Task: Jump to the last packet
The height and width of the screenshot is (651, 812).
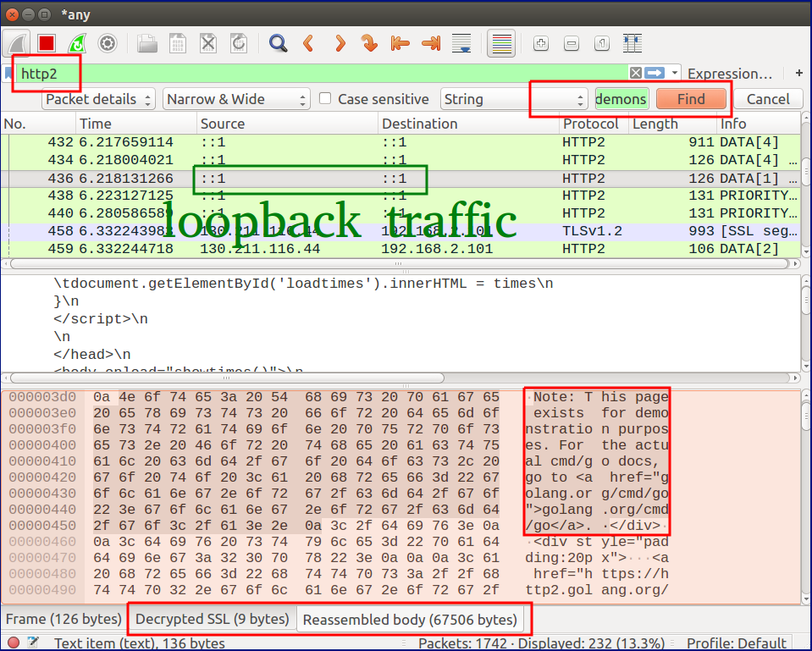Action: 430,43
